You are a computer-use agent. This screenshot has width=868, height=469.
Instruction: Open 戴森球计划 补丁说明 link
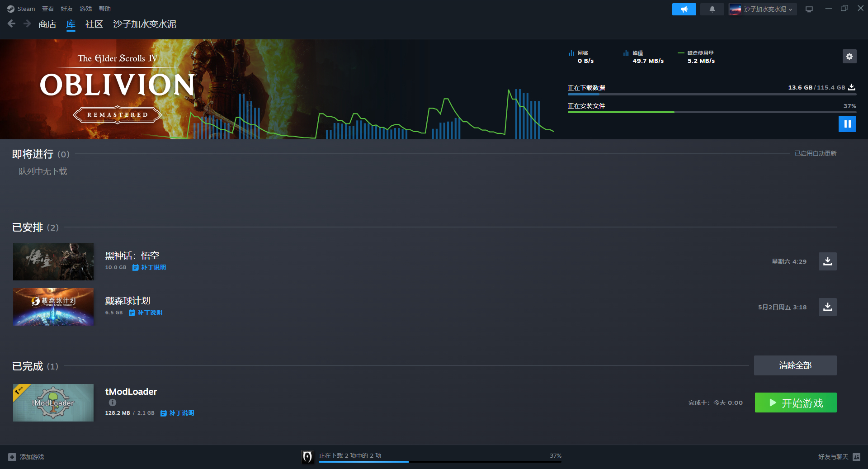point(146,313)
